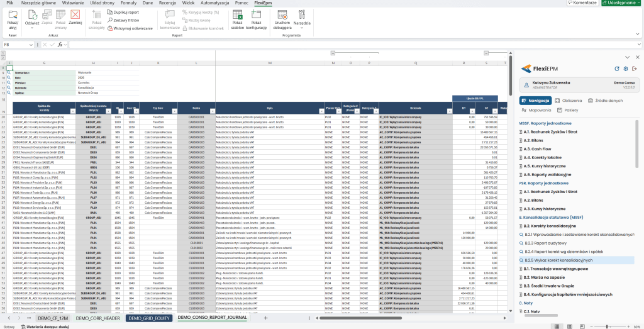Viewport: 644px width, 329px height.
Task: Click the magnifier icon next to Miesiąc
Action: tap(9, 82)
